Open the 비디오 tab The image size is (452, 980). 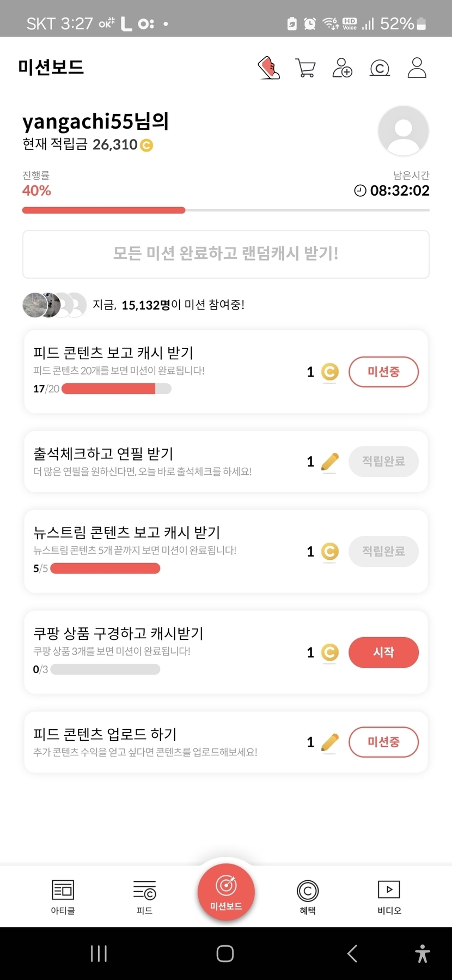[x=389, y=897]
